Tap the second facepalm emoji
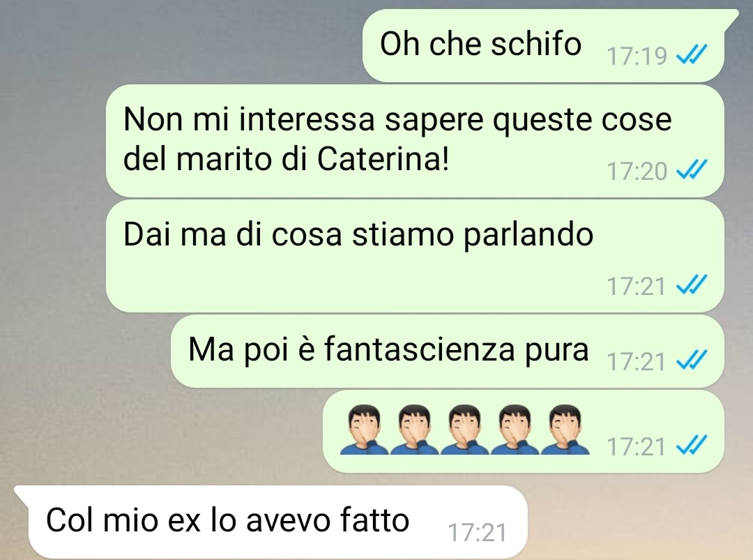Viewport: 753px width, 560px height. 414,430
